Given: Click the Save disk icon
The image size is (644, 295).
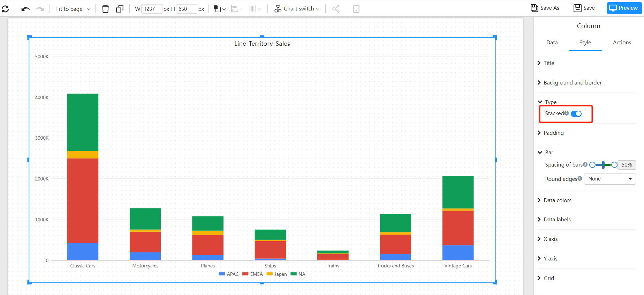Looking at the screenshot, I should [x=577, y=8].
